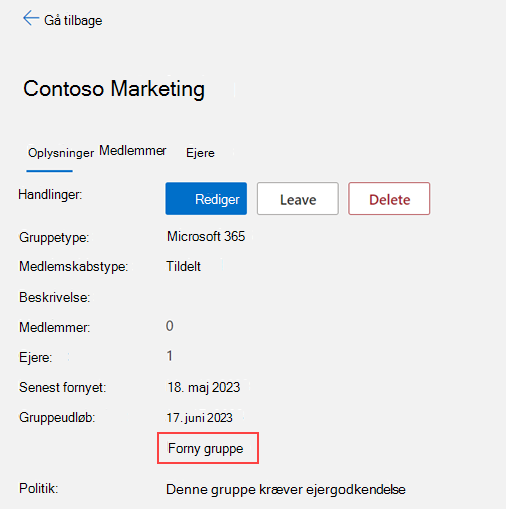The height and width of the screenshot is (509, 506).
Task: Select the Oplysninger tab
Action: click(x=61, y=153)
